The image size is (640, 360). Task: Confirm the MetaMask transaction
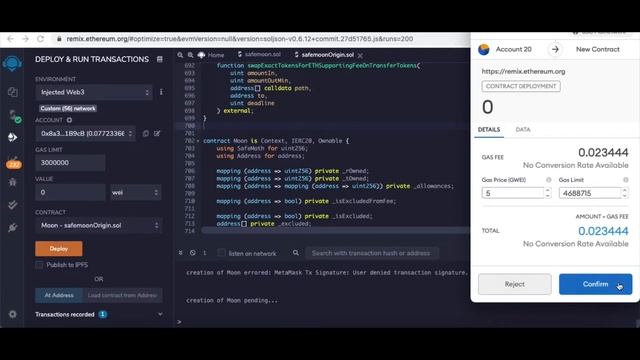[x=596, y=284]
